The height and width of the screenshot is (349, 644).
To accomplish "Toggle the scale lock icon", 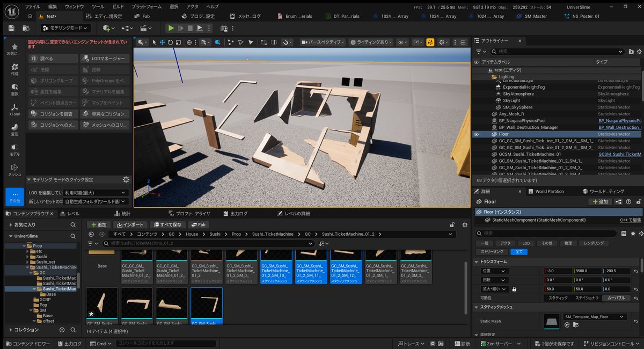I will [514, 289].
